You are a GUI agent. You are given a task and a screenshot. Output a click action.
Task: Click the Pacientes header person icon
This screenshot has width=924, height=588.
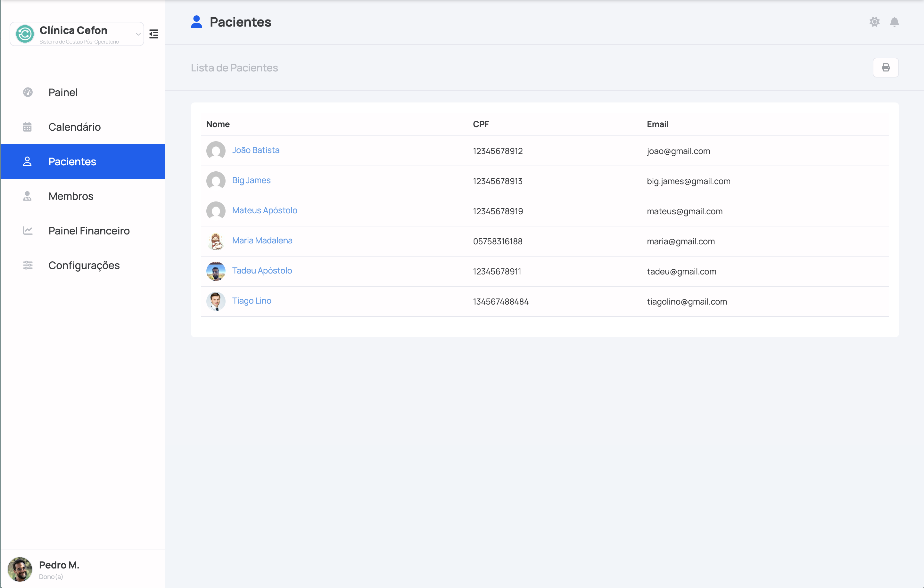click(x=196, y=22)
